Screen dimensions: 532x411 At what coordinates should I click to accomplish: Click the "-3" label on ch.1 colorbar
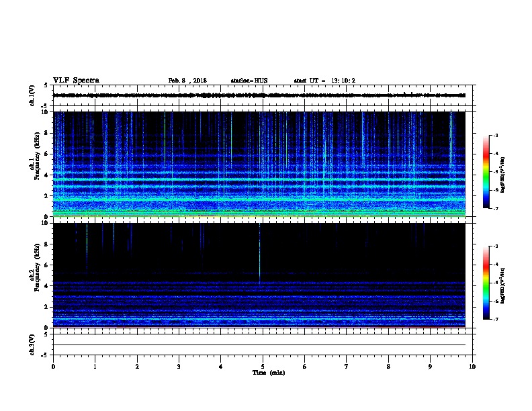click(495, 135)
